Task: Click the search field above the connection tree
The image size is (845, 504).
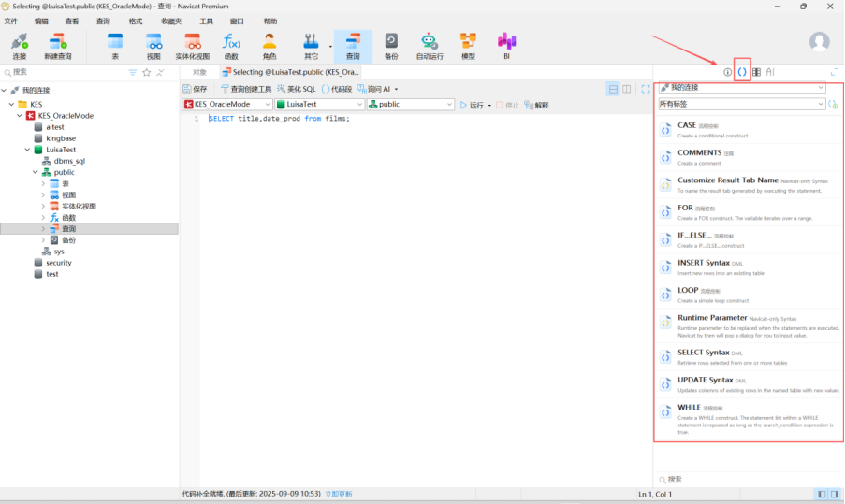Action: tap(66, 72)
